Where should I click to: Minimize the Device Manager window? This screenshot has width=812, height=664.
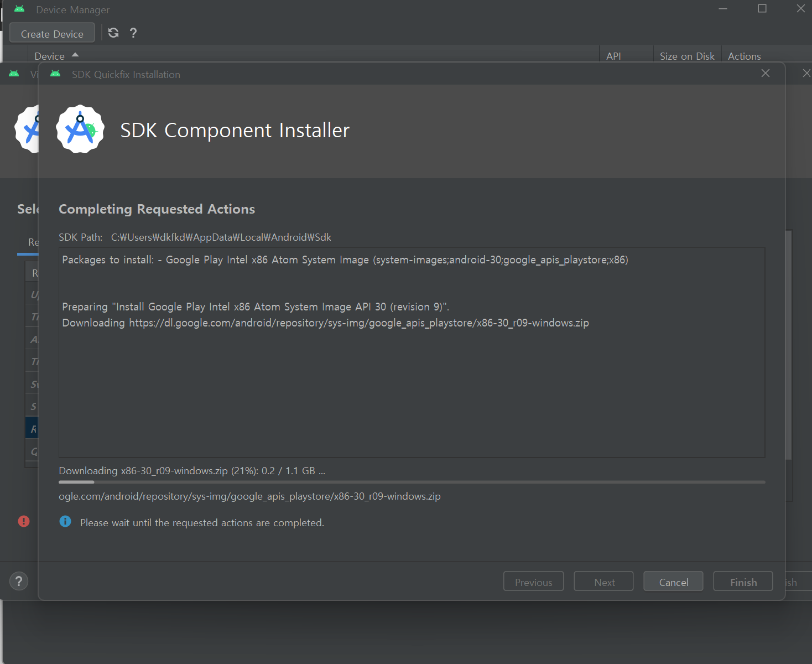[723, 8]
